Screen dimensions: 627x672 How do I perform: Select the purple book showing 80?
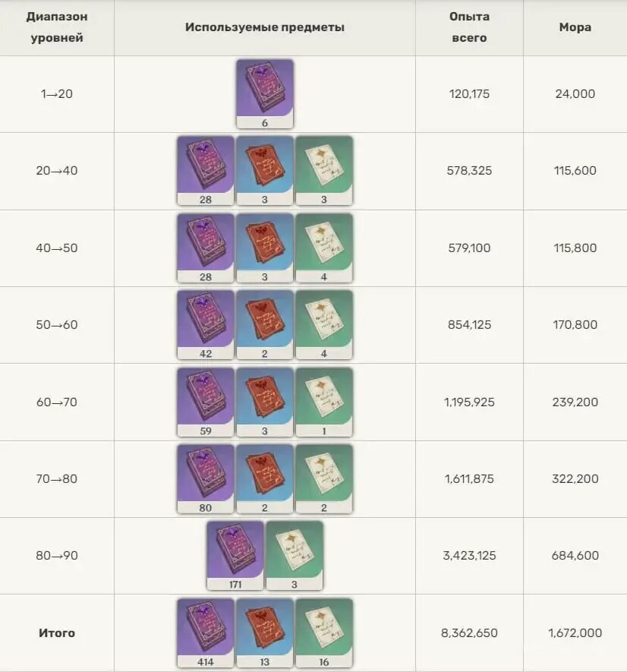click(206, 478)
